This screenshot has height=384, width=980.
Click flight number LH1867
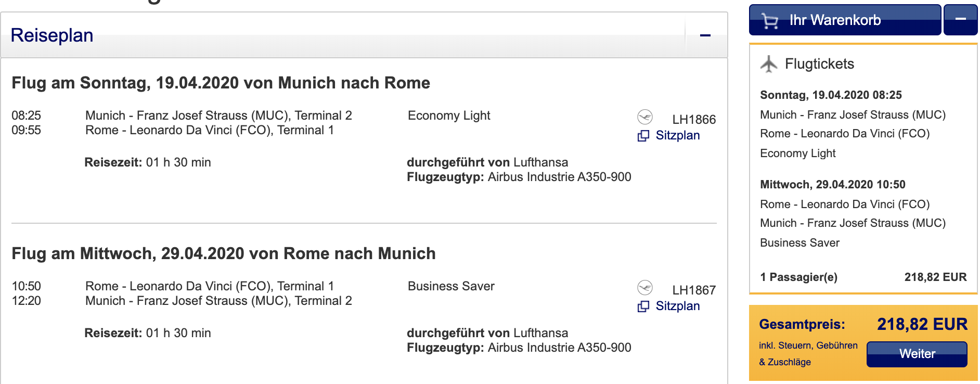[694, 290]
